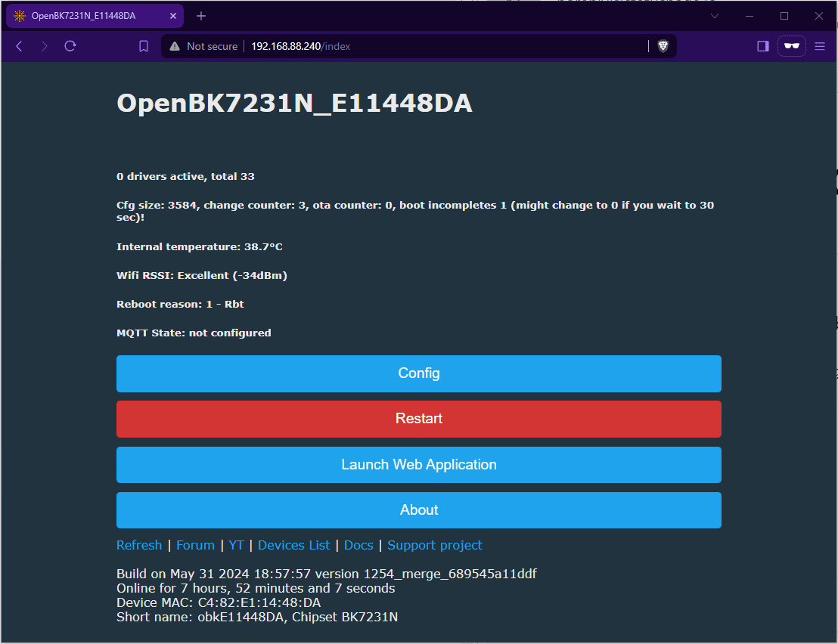838x644 pixels.
Task: Click the 'Online for 7 hours' uptime line
Action: tap(256, 589)
